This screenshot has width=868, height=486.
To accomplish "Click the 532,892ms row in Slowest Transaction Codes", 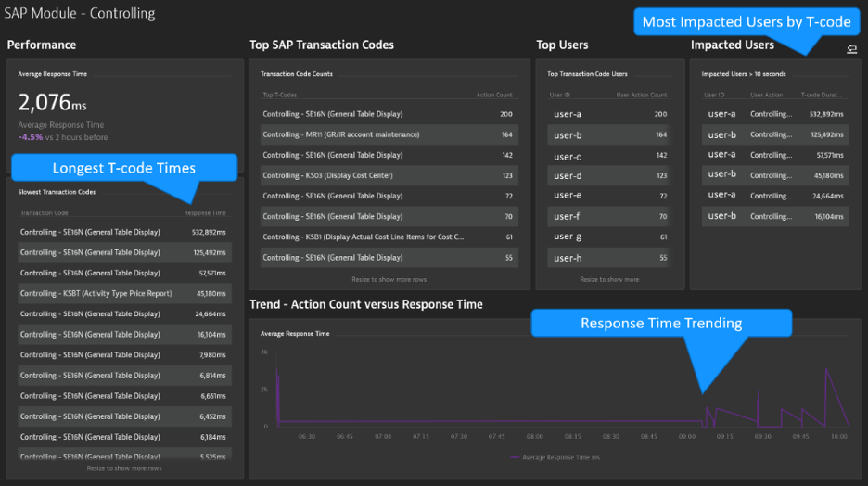I will 124,232.
